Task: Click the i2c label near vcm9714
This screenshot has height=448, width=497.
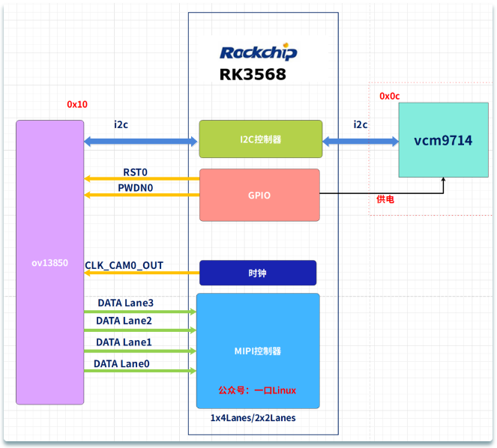Action: tap(361, 124)
